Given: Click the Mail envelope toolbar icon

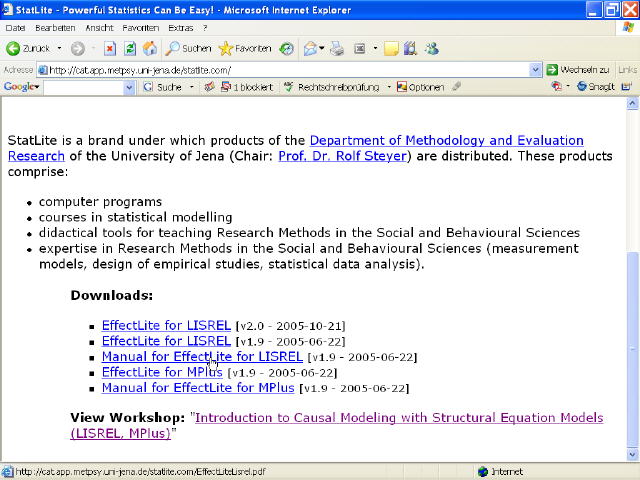Looking at the screenshot, I should point(311,48).
